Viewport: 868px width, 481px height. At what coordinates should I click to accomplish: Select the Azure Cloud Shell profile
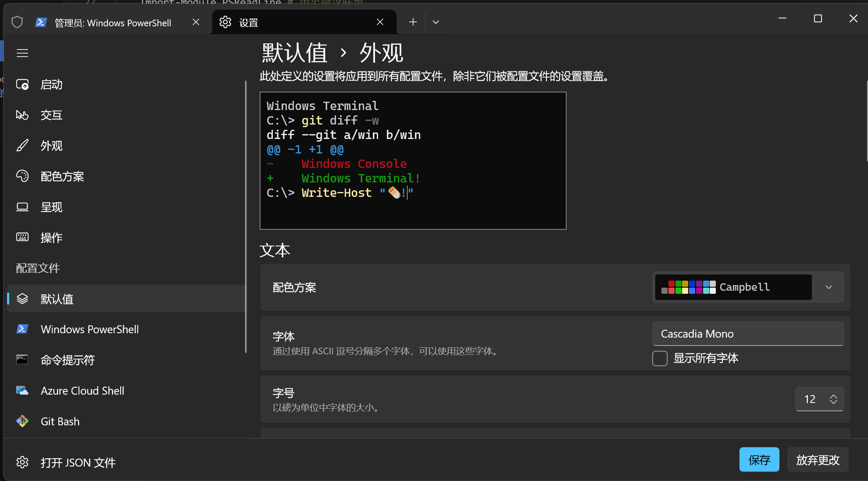coord(82,391)
